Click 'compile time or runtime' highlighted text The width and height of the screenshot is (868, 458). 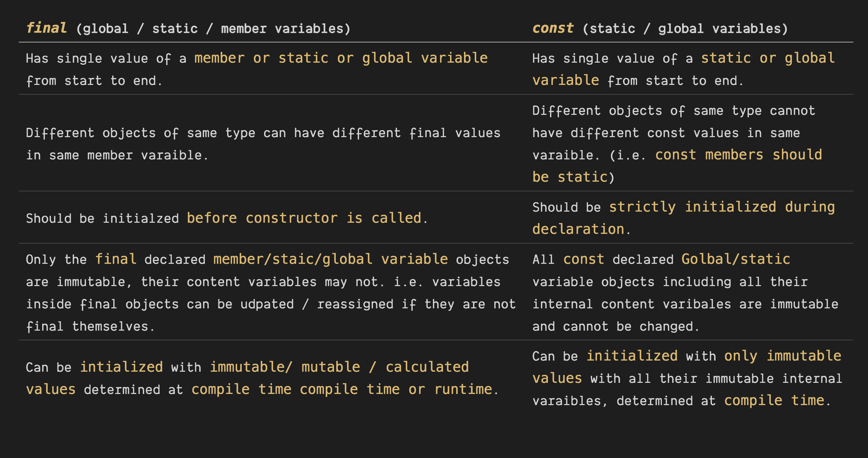point(395,389)
